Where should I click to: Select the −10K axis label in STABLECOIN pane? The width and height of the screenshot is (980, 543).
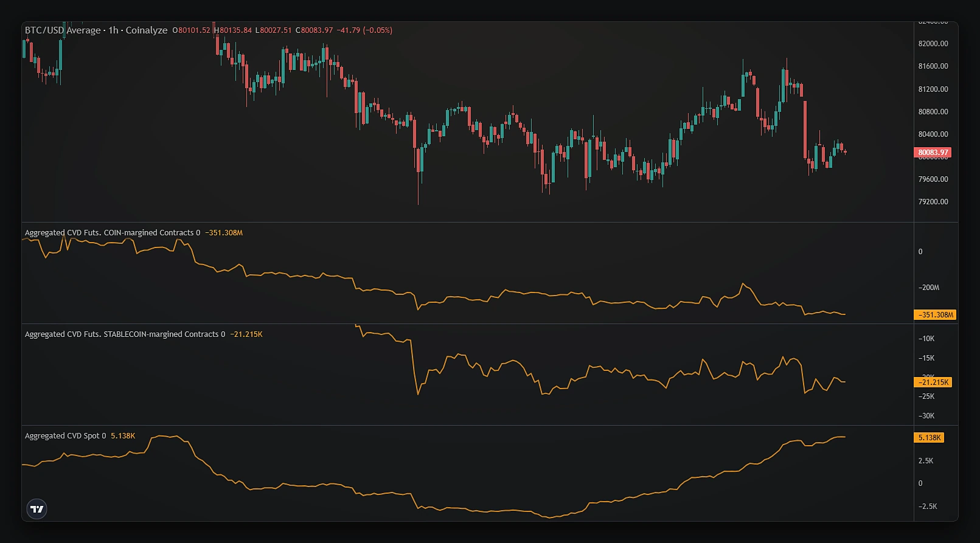tap(926, 339)
